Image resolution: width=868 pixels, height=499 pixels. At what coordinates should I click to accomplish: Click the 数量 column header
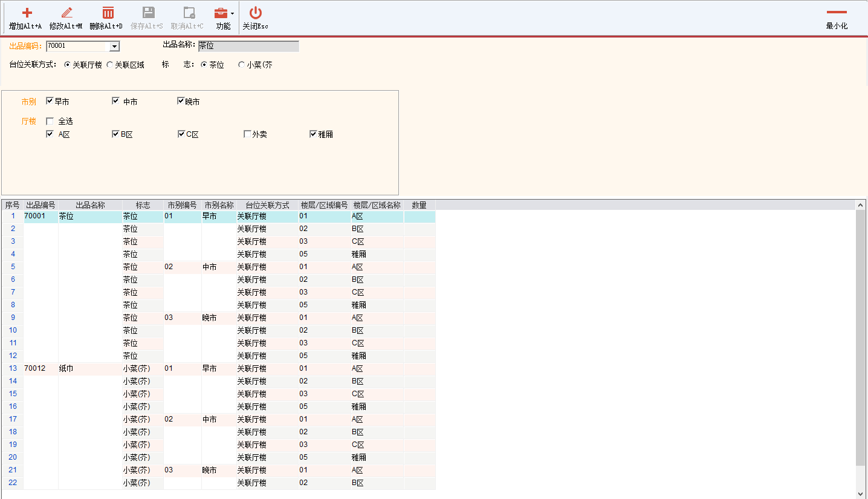(x=419, y=205)
